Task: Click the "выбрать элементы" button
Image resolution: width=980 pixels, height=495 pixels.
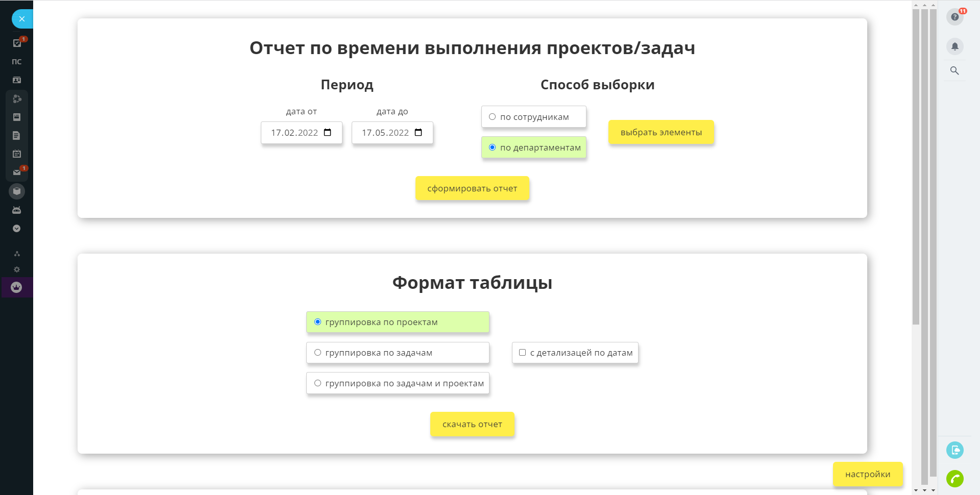Action: pyautogui.click(x=661, y=132)
